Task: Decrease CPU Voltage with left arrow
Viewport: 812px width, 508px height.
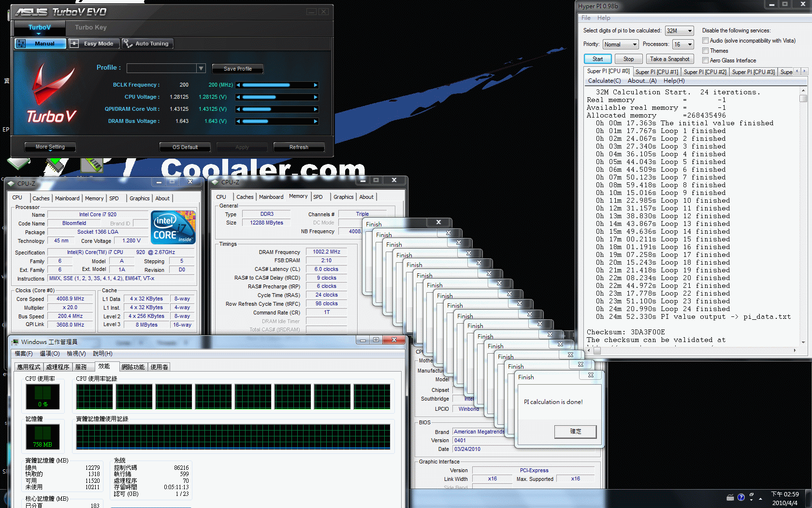Action: 238,97
